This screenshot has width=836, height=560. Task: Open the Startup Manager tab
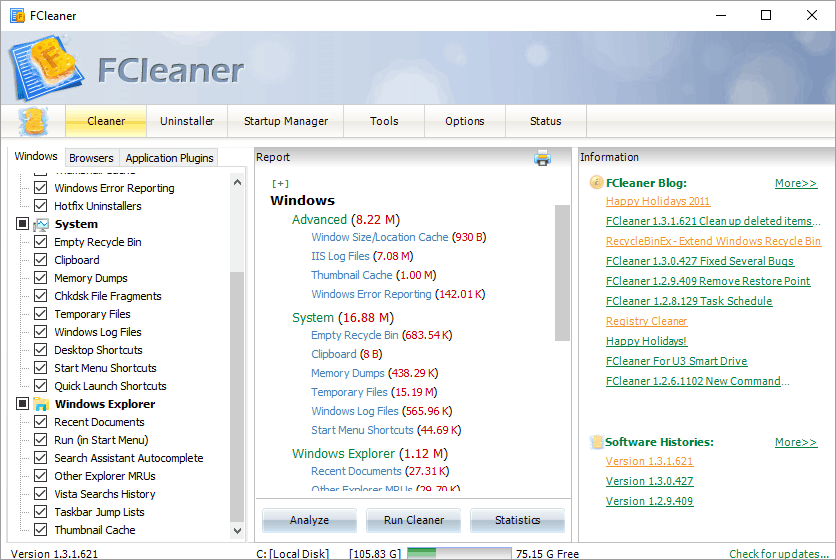(286, 121)
